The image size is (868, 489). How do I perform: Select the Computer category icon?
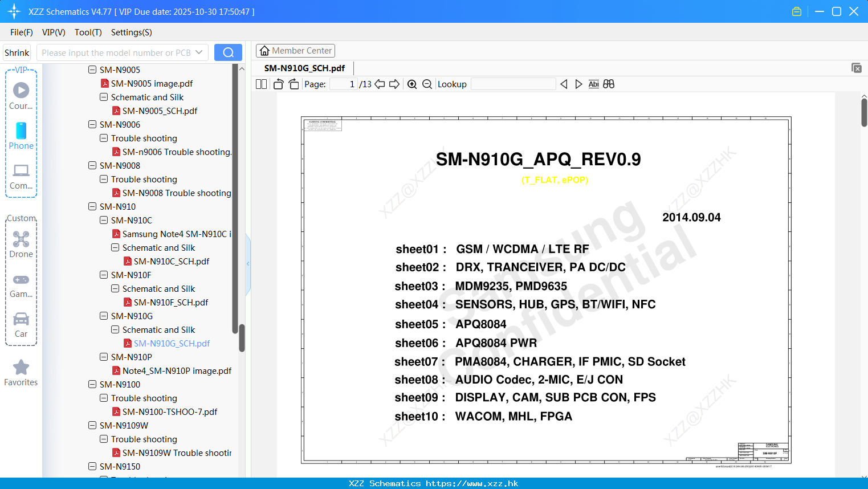[21, 170]
